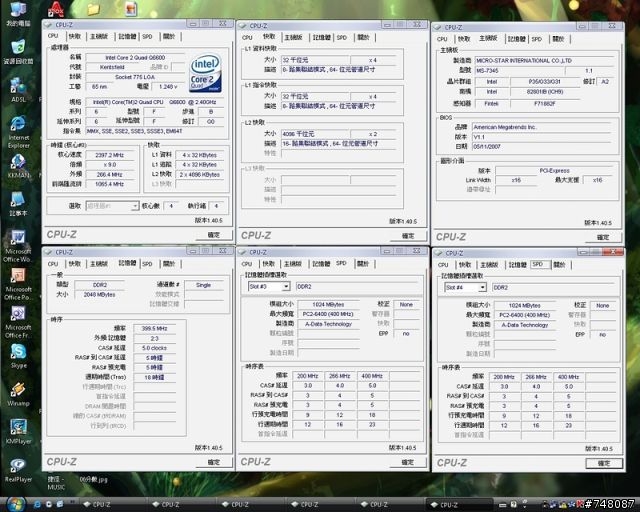The height and width of the screenshot is (512, 640).
Task: Launch Skype from the desktop
Action: pos(18,356)
